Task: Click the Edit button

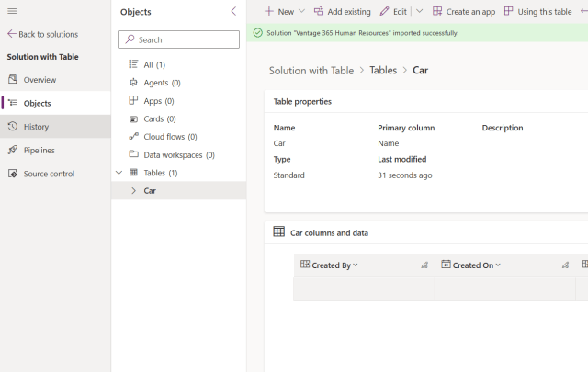Action: pyautogui.click(x=393, y=12)
